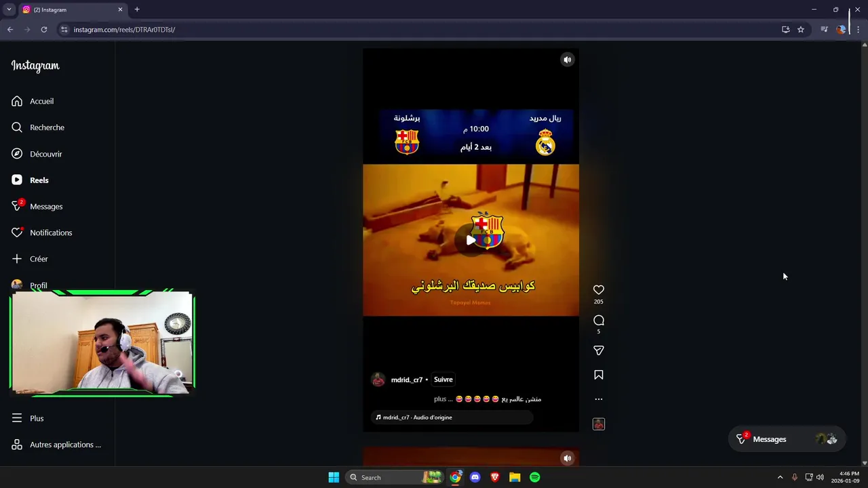868x488 pixels.
Task: Open Brave browser from taskbar
Action: (x=495, y=477)
